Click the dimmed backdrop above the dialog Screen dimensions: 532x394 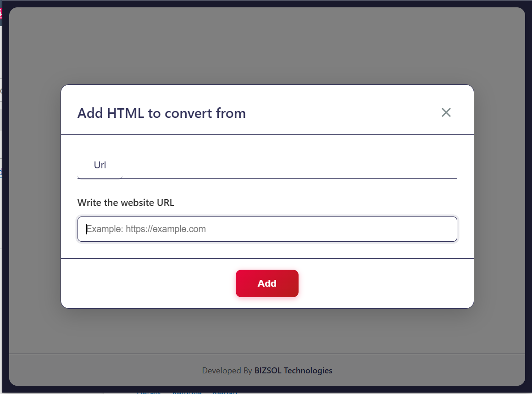coord(267,46)
